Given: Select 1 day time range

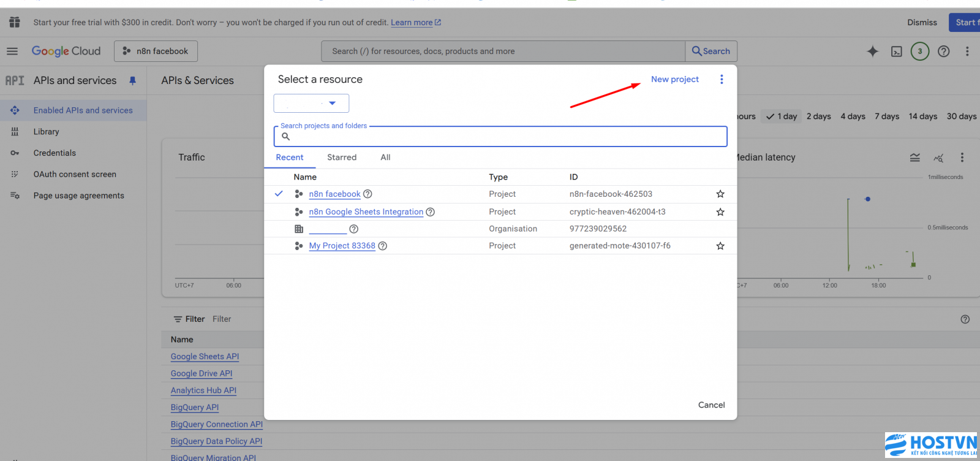Looking at the screenshot, I should (x=782, y=116).
